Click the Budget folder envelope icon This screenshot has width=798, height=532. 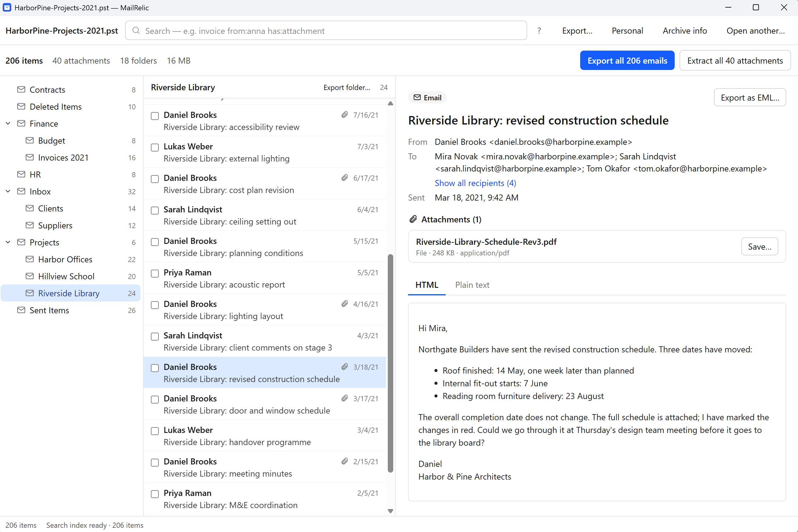[29, 140]
